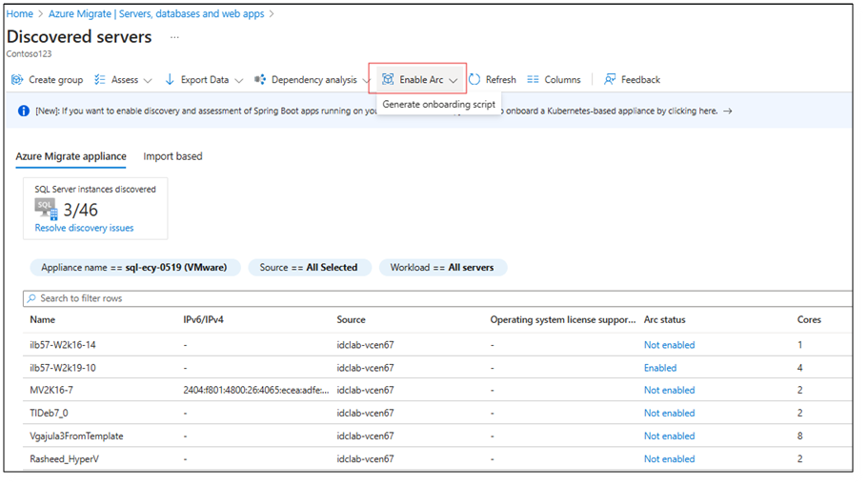868x487 pixels.
Task: Click the Columns button label
Action: 562,80
